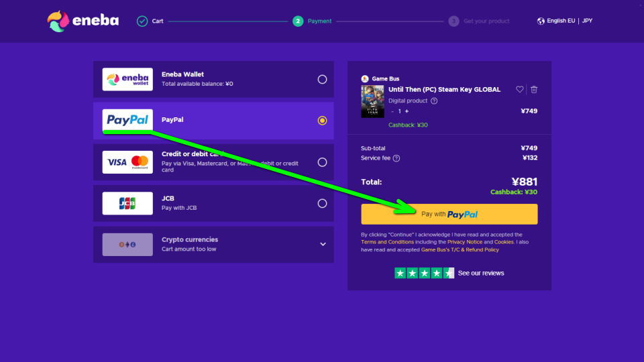
Task: Click the crypto currencies coins tile
Action: point(127,245)
